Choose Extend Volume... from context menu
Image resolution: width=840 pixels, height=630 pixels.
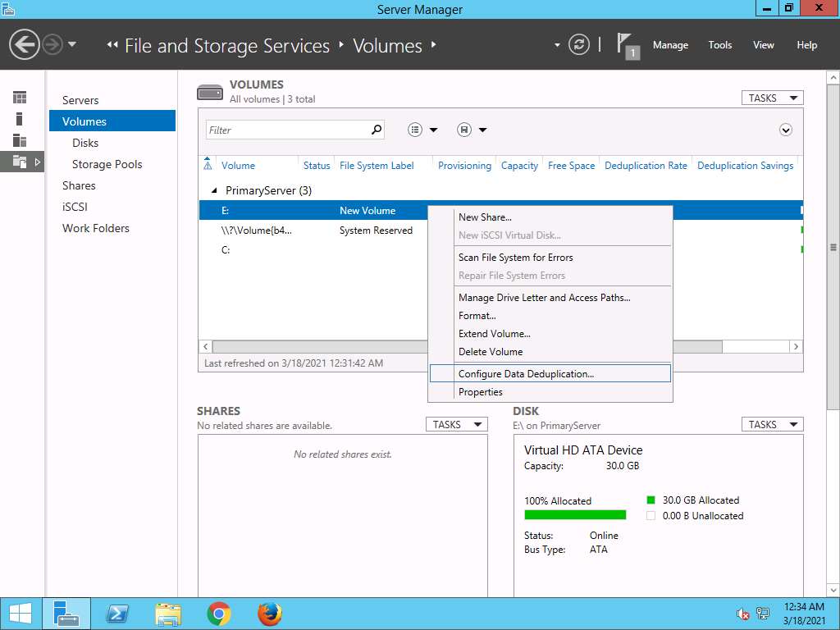[x=550, y=333]
